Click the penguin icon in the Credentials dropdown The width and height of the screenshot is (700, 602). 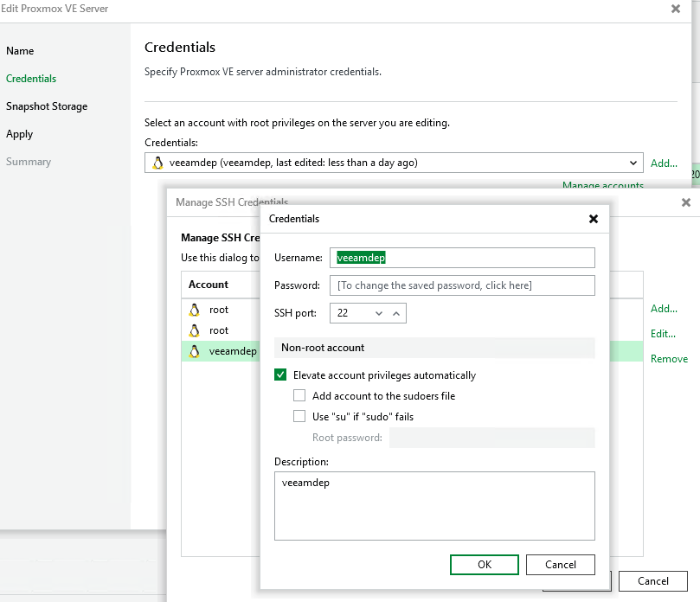[x=157, y=163]
